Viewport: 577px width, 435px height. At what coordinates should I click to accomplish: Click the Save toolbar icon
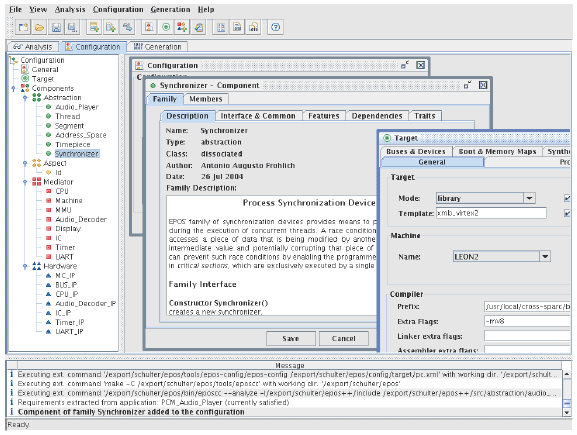click(56, 27)
